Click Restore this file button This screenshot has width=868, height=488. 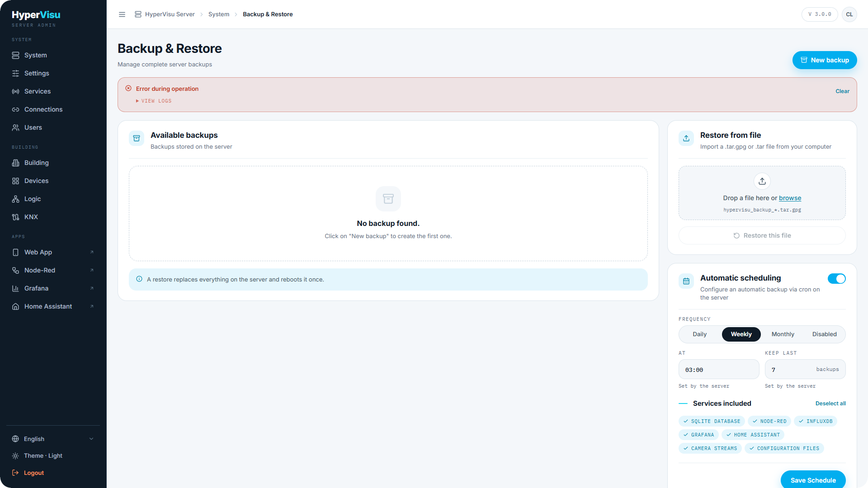[762, 235]
